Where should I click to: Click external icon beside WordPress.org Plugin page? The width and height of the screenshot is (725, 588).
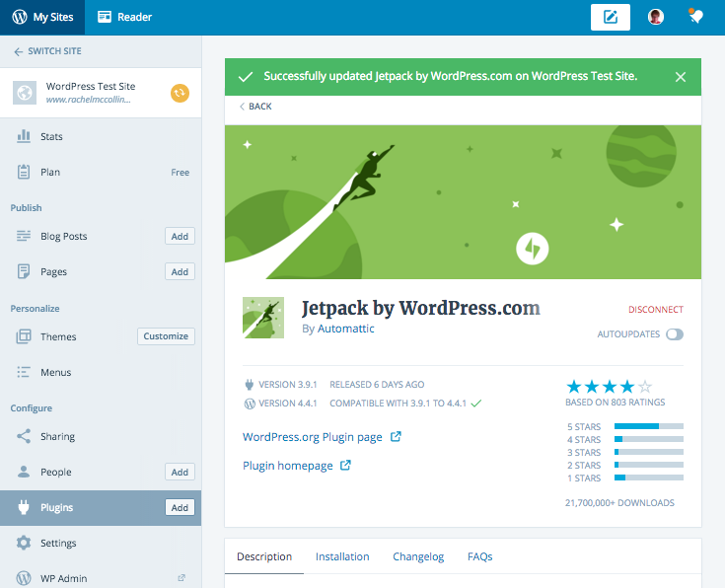(x=396, y=436)
